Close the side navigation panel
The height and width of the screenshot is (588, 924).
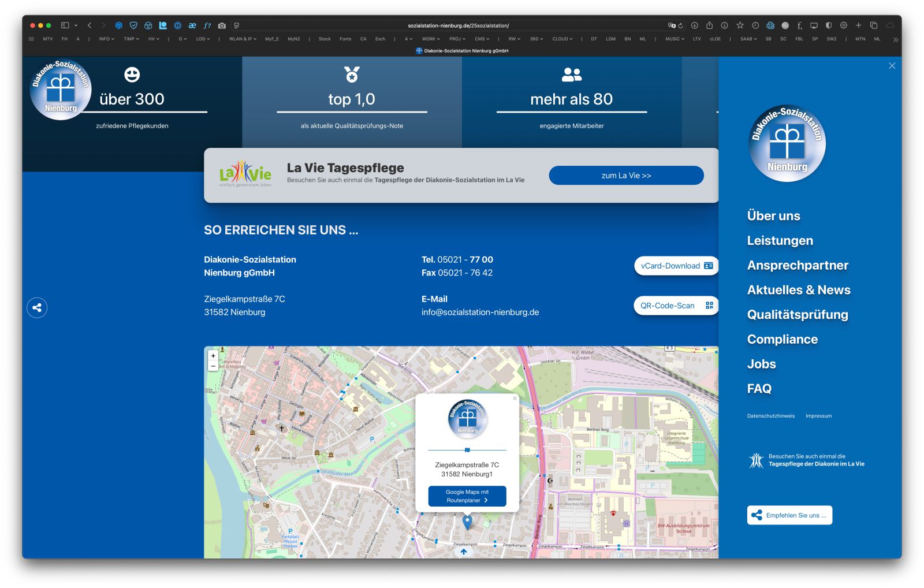[892, 66]
